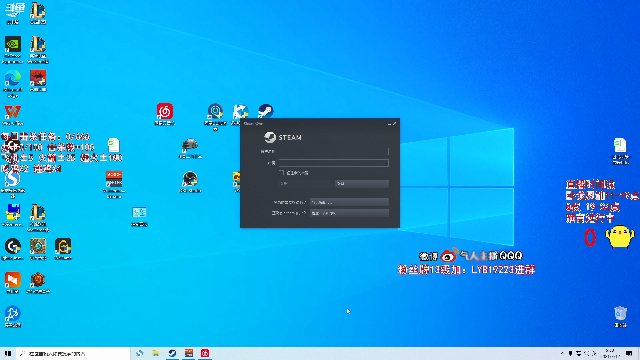Click the taskbar clock
The width and height of the screenshot is (640, 360).
pyautogui.click(x=610, y=353)
